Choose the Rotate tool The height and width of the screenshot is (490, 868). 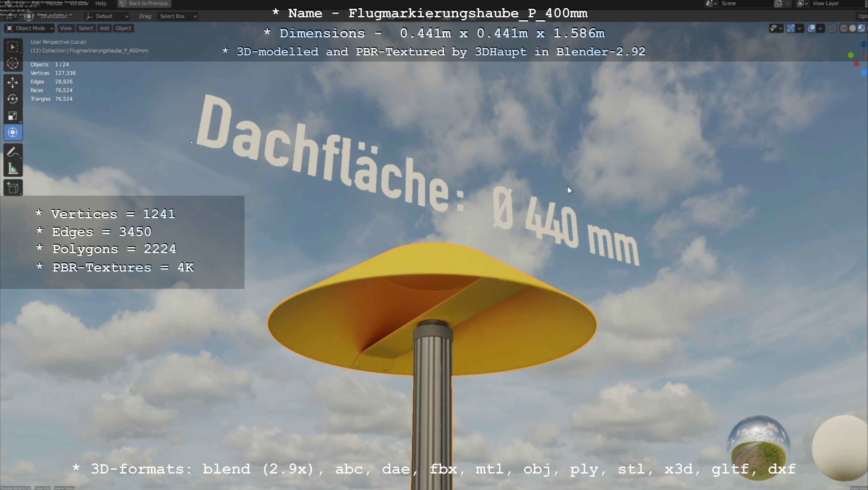[x=13, y=99]
